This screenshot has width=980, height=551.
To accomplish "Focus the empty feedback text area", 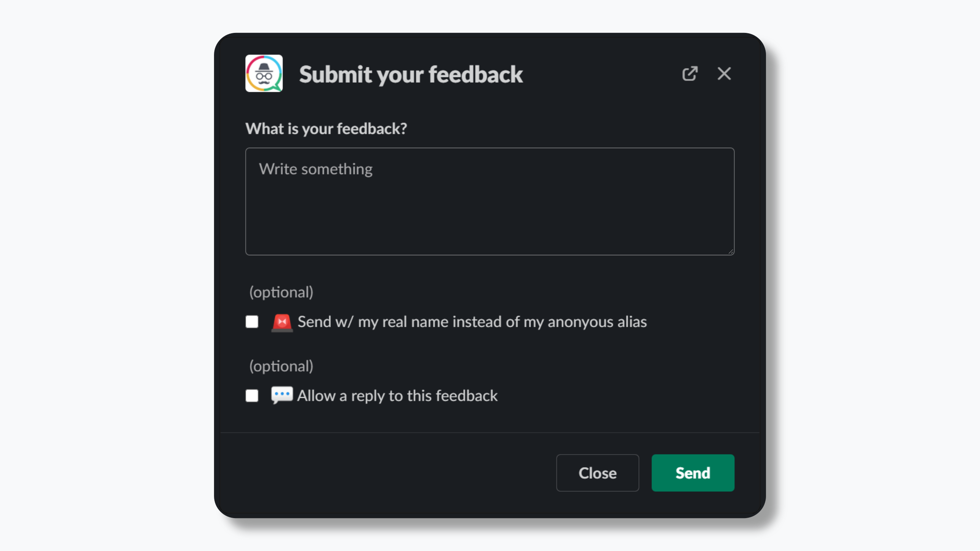I will point(490,214).
